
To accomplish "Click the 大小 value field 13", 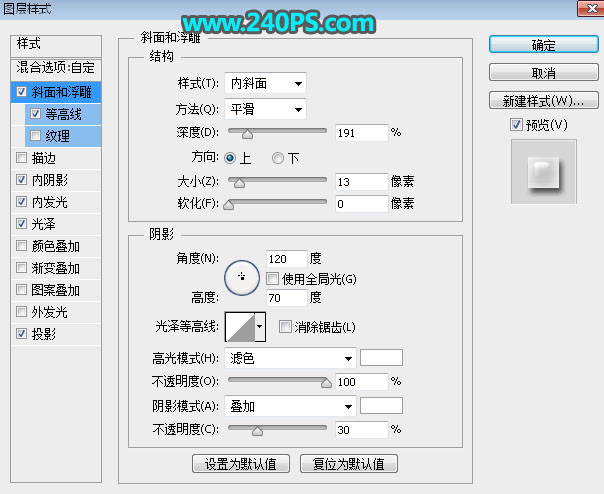I will 361,181.
